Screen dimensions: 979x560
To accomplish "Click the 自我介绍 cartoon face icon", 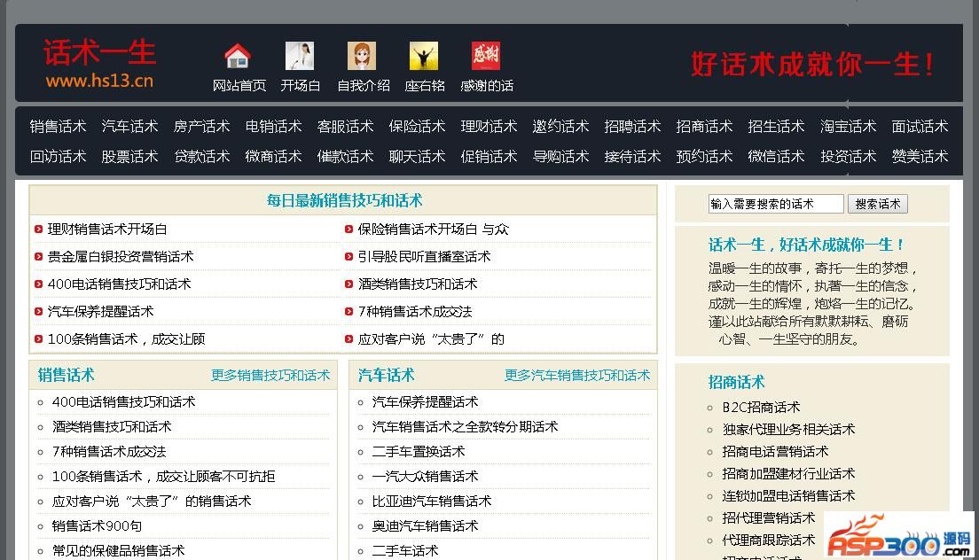I will [x=362, y=57].
